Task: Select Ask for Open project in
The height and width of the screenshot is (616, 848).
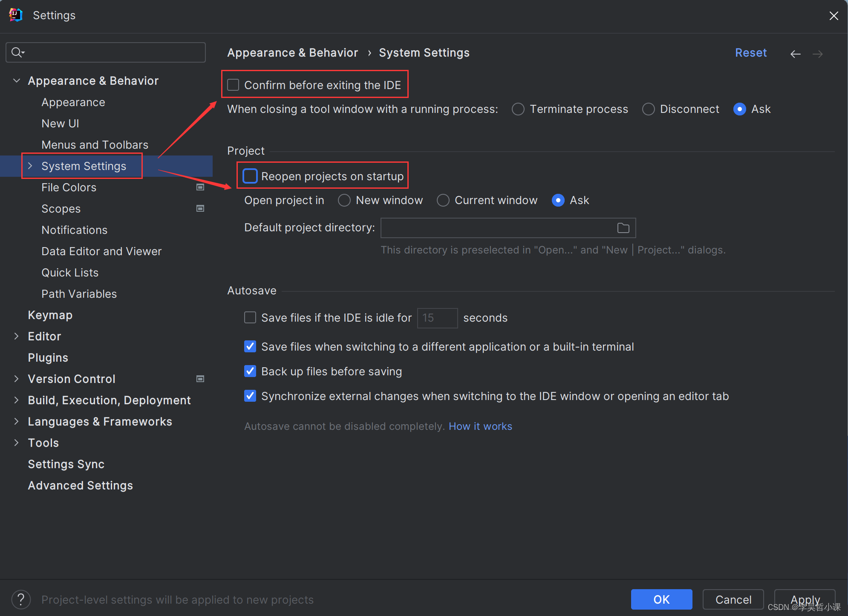Action: [558, 200]
